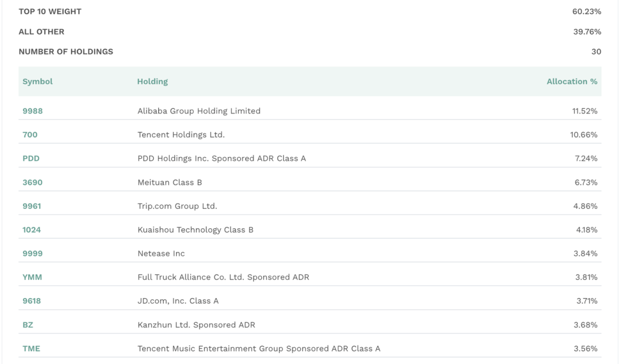
Task: Open the 3690 Meituan symbol link
Action: [x=33, y=182]
